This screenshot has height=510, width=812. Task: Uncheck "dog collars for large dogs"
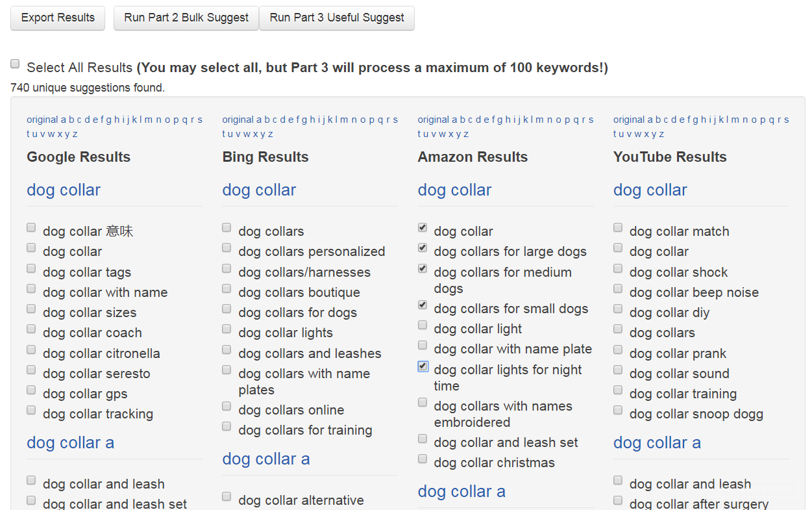pyautogui.click(x=423, y=248)
